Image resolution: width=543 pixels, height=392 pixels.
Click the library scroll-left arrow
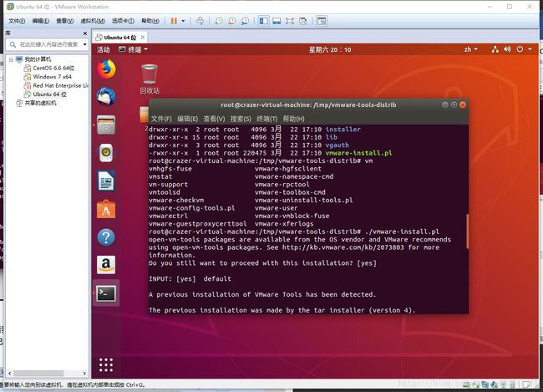point(9,374)
